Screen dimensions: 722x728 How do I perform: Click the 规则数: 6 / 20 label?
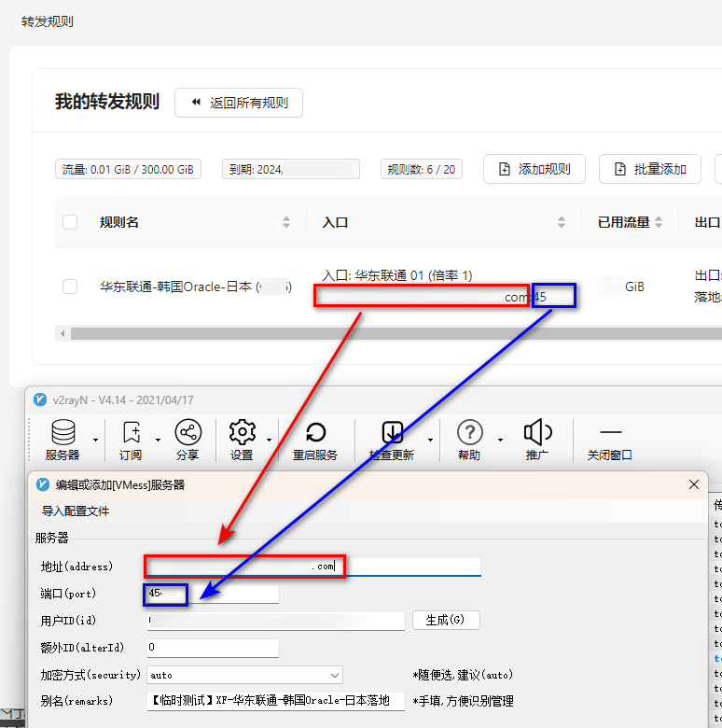click(x=422, y=170)
